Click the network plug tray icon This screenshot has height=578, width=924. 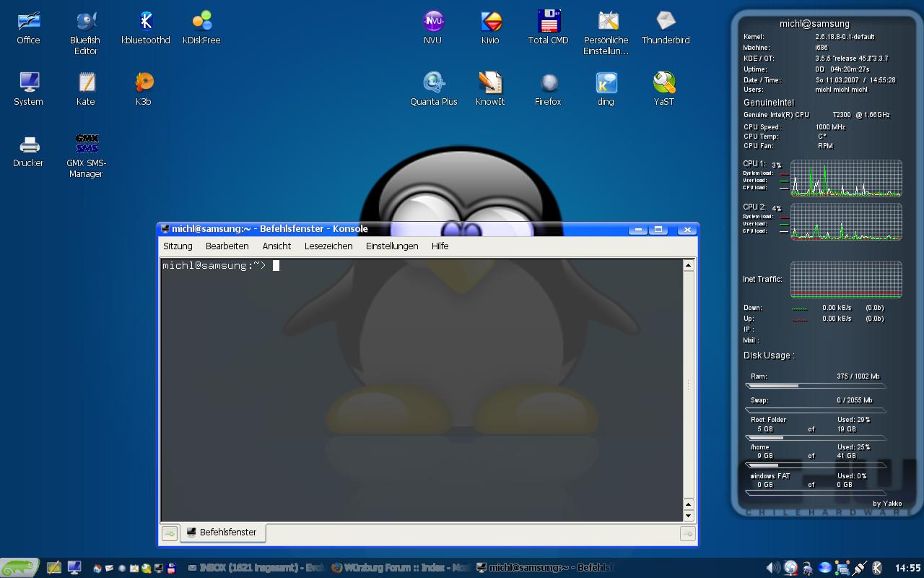(x=860, y=568)
